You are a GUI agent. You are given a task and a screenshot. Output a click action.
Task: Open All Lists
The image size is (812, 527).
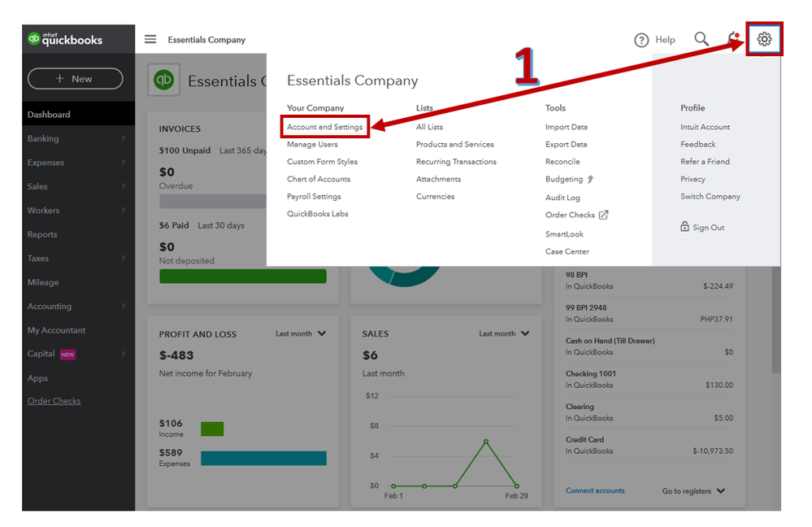coord(429,127)
